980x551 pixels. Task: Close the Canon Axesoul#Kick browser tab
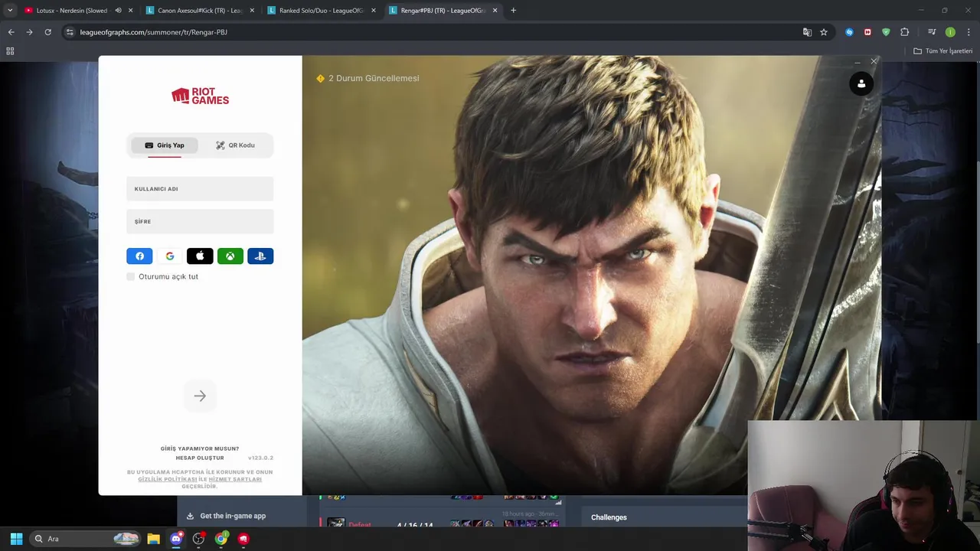click(252, 11)
